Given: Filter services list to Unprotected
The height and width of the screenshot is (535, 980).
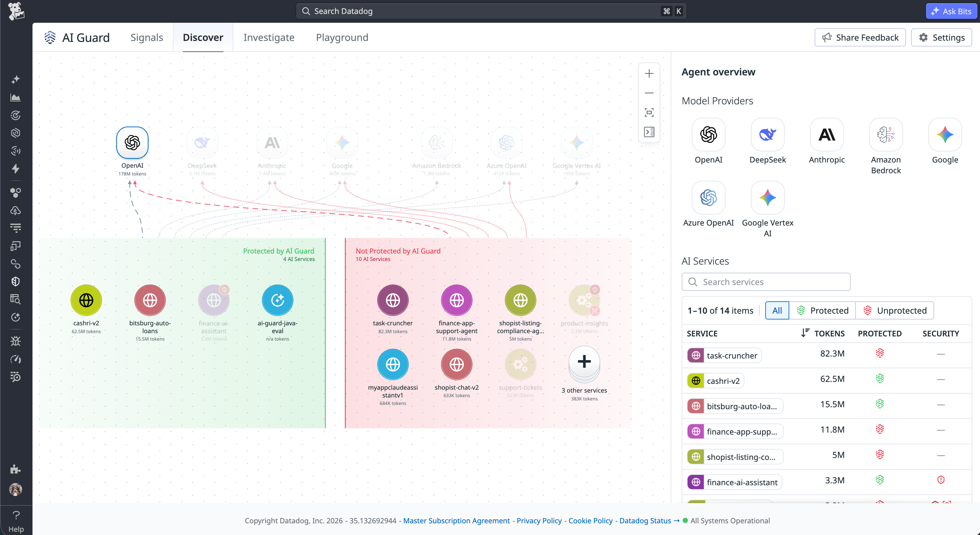Looking at the screenshot, I should point(895,310).
